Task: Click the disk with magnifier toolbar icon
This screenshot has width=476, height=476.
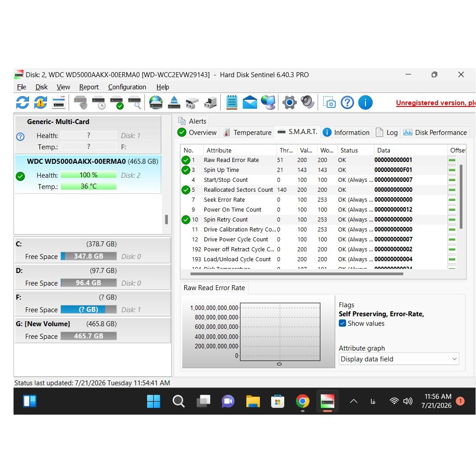Action: tap(135, 102)
